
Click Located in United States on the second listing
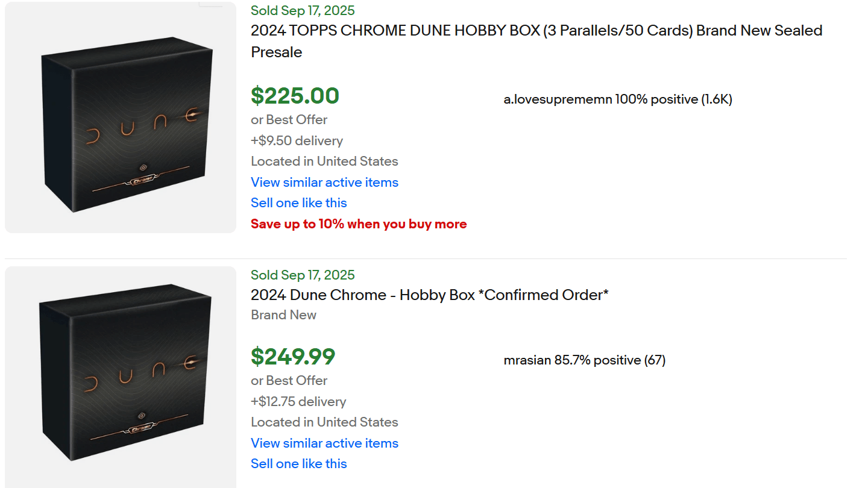pyautogui.click(x=324, y=422)
